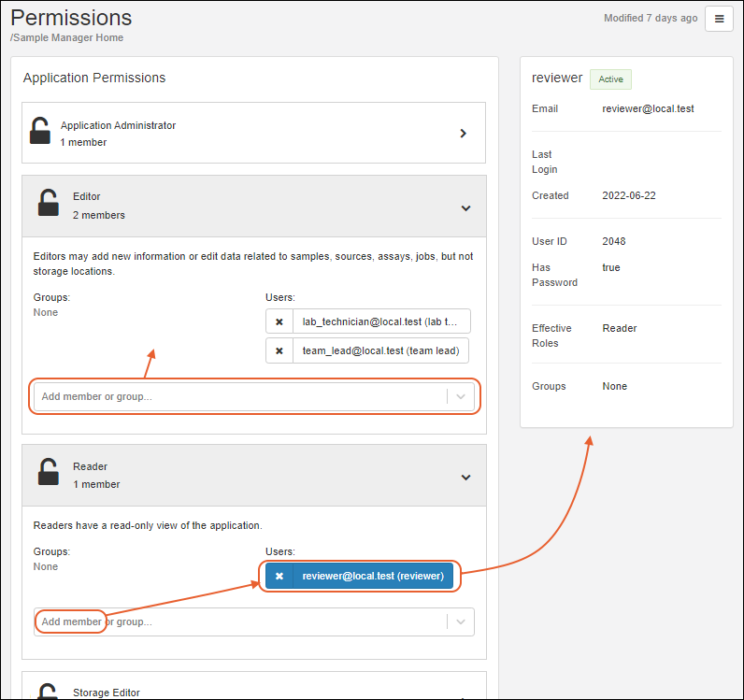Type in Editor's Add member or group field
The image size is (744, 700).
[238, 396]
